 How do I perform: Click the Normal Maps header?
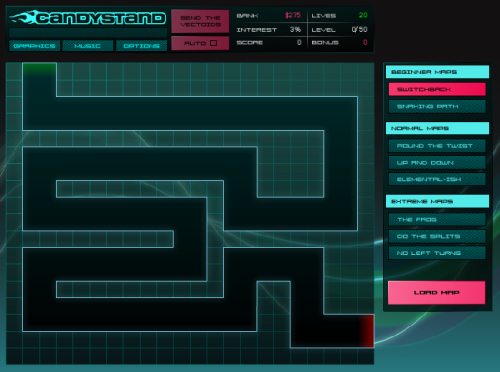[437, 128]
